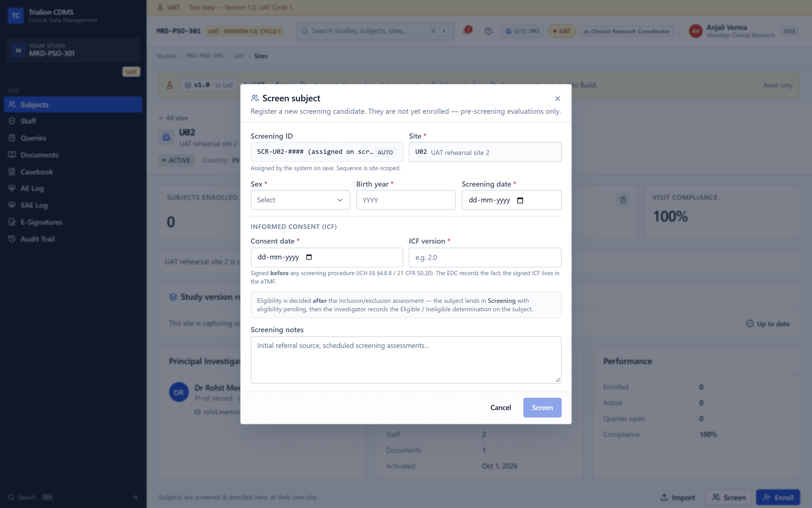Open Screening date calendar picker icon
812x508 pixels.
point(520,200)
